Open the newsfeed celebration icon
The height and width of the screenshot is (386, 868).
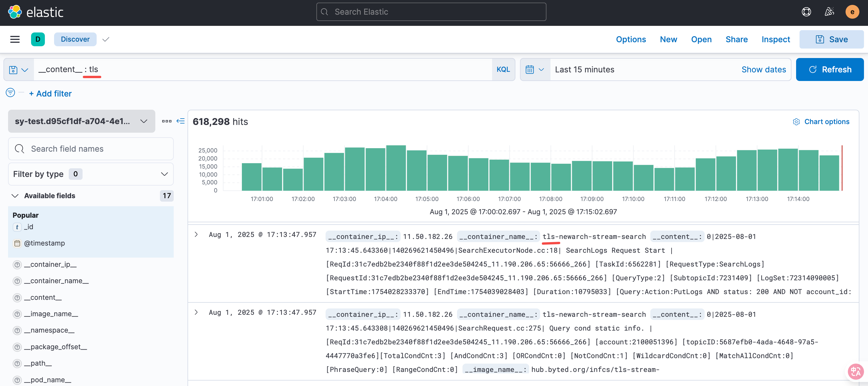[x=829, y=12]
